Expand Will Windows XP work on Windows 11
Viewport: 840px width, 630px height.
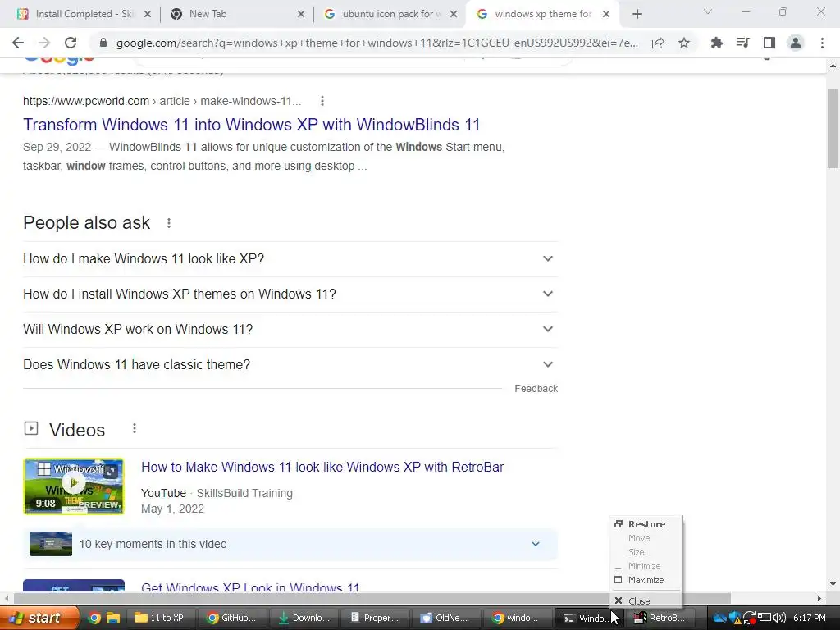tap(290, 330)
